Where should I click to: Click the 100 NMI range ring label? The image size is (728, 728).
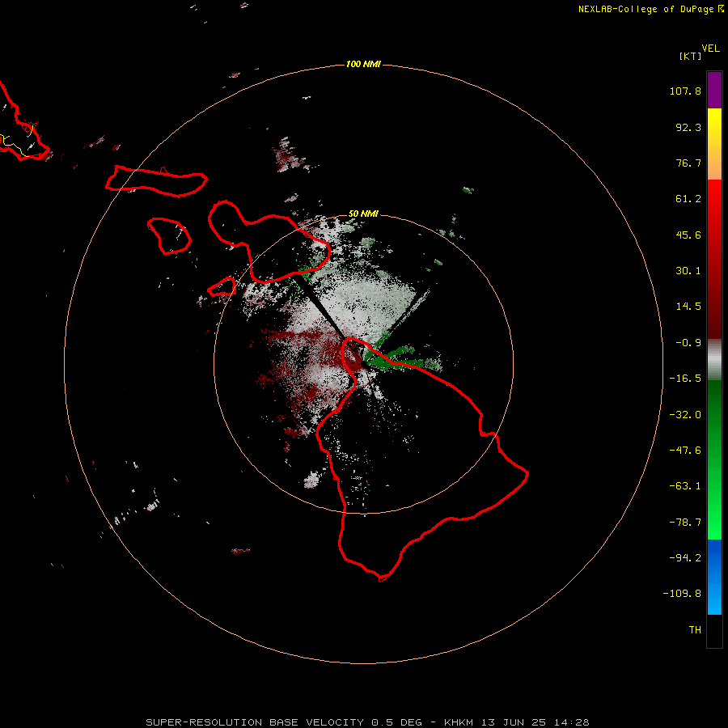pos(363,64)
